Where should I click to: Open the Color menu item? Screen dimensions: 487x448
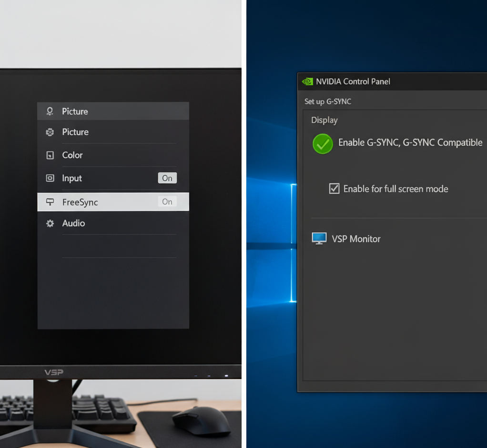(72, 155)
